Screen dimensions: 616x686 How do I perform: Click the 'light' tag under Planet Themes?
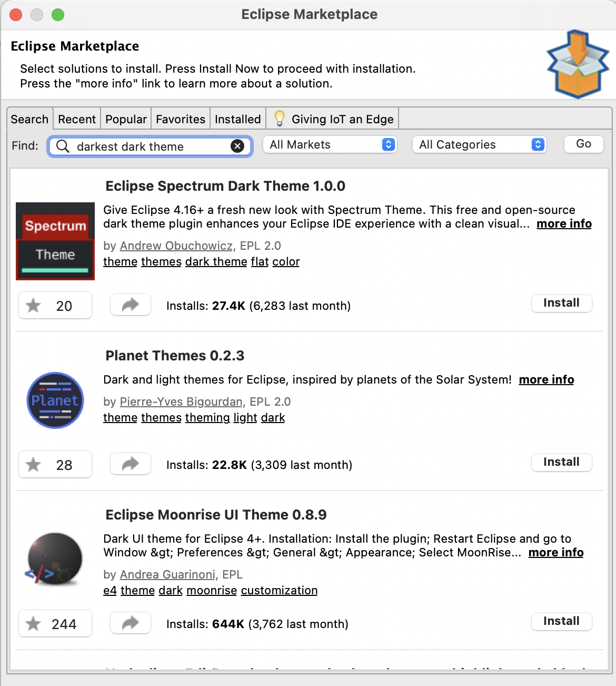coord(245,417)
